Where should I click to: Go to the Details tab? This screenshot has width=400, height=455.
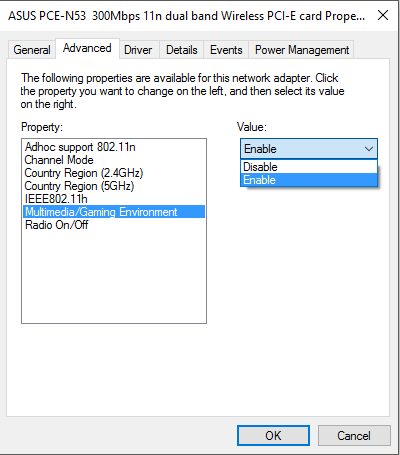[x=182, y=50]
